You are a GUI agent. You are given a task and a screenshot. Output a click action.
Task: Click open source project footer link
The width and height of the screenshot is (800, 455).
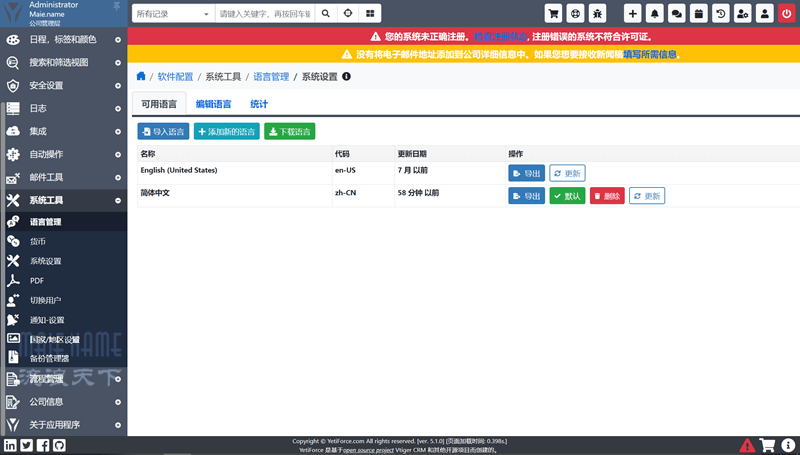pos(368,450)
